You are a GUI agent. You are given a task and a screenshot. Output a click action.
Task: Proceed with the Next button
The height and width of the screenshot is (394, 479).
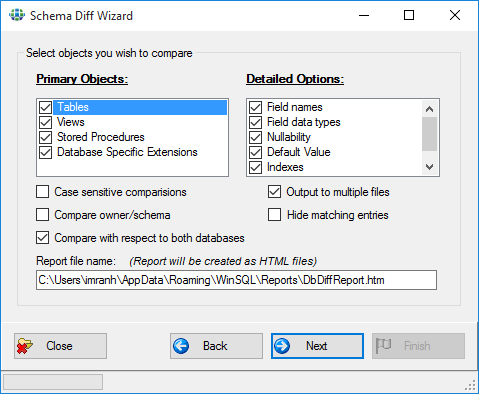click(317, 346)
